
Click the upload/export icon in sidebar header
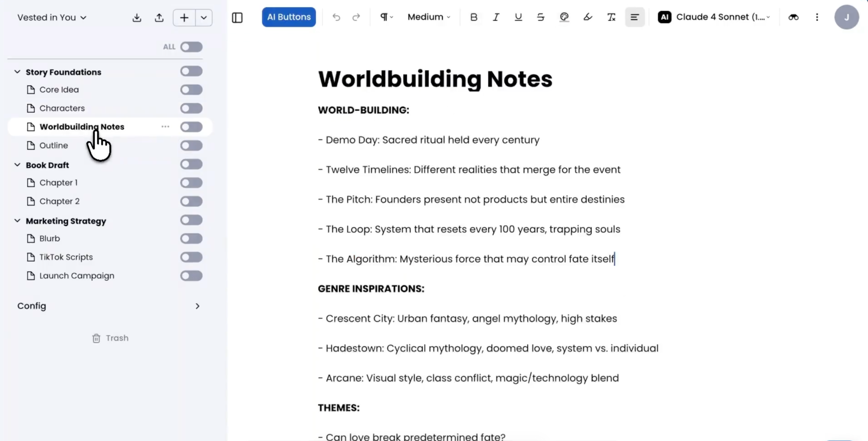[x=159, y=18]
